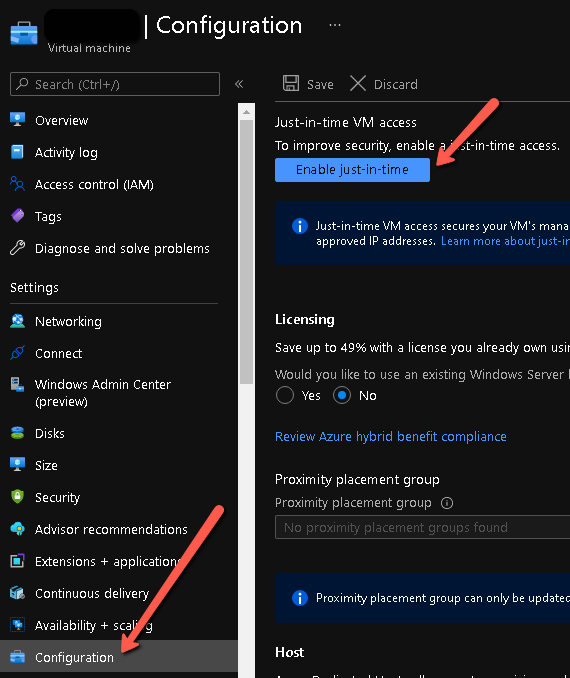Image resolution: width=570 pixels, height=678 pixels.
Task: Open Size settings
Action: (46, 465)
